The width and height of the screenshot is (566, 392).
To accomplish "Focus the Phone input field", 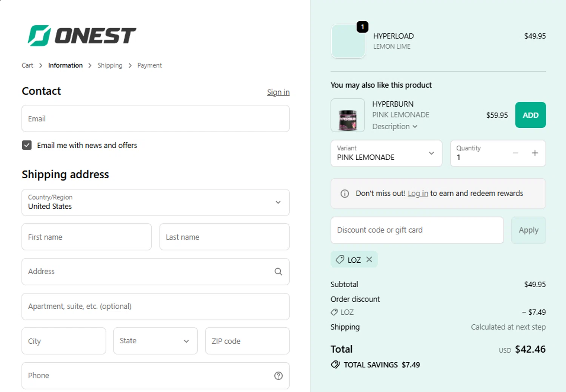I will click(x=155, y=375).
